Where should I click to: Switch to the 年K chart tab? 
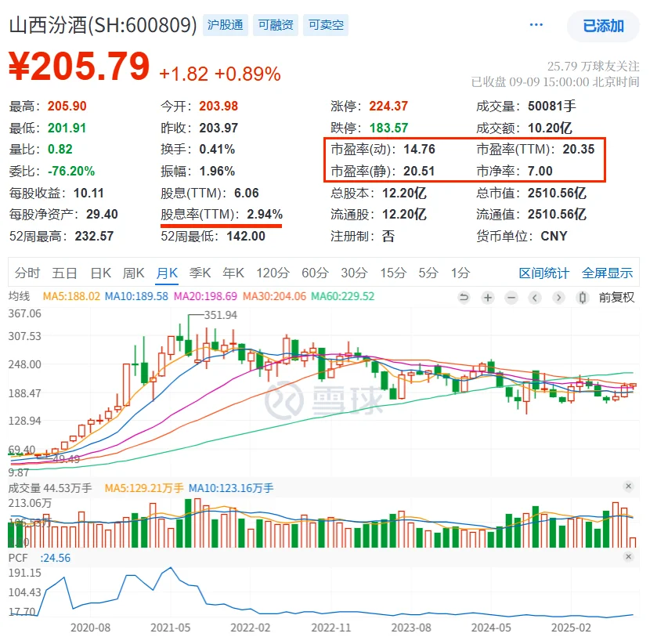pyautogui.click(x=233, y=273)
